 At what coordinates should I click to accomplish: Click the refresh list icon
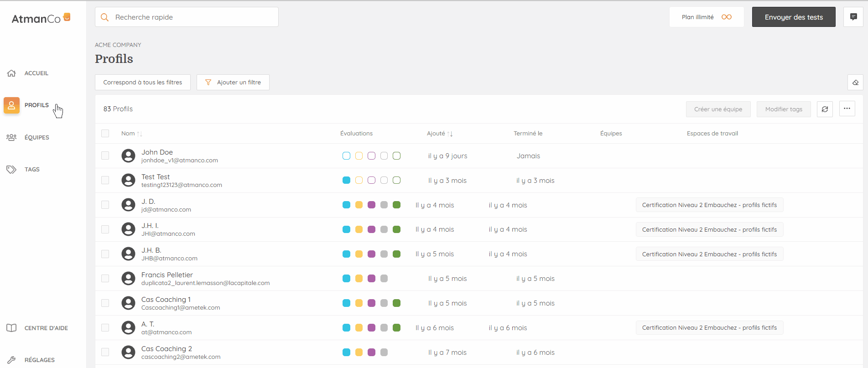click(x=825, y=109)
